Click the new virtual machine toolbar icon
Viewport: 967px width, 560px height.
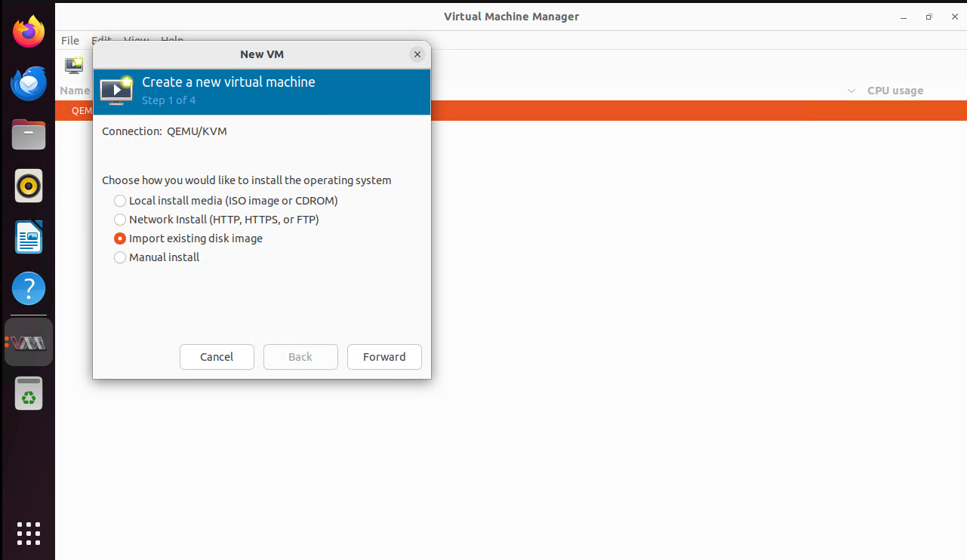click(x=74, y=66)
